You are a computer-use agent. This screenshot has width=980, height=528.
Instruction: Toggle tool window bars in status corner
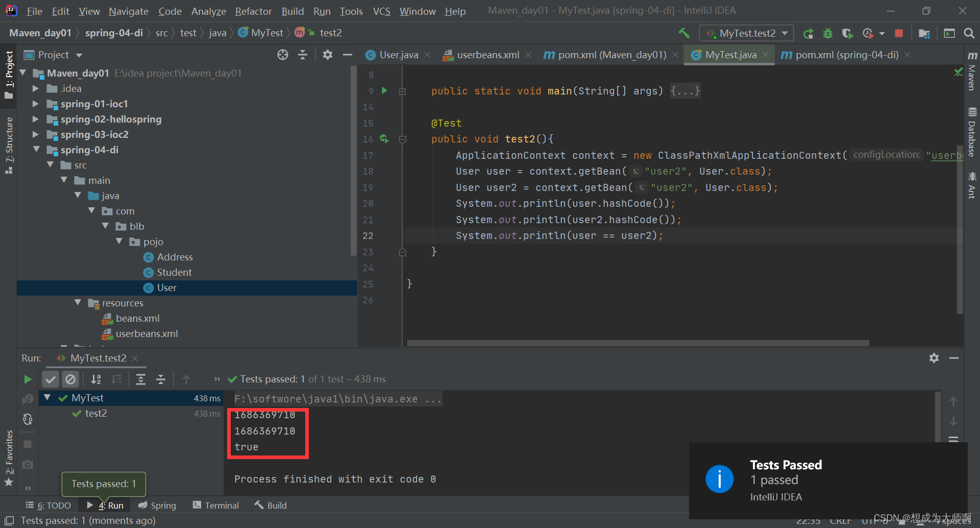[x=9, y=520]
